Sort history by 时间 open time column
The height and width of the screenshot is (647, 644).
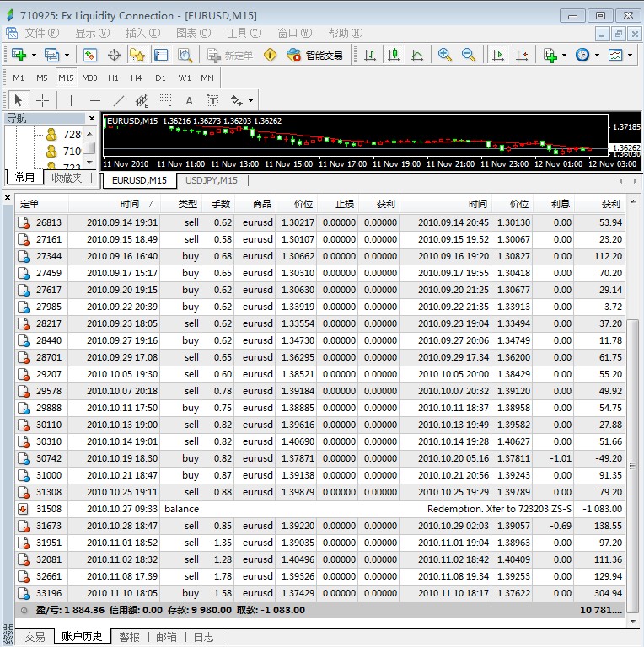(129, 204)
